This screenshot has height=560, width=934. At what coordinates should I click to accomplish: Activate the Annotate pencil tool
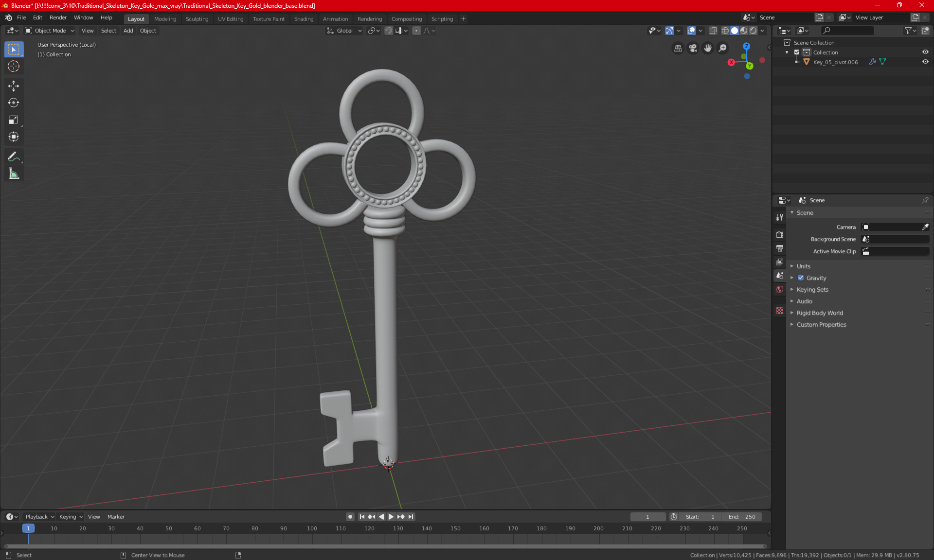(14, 157)
